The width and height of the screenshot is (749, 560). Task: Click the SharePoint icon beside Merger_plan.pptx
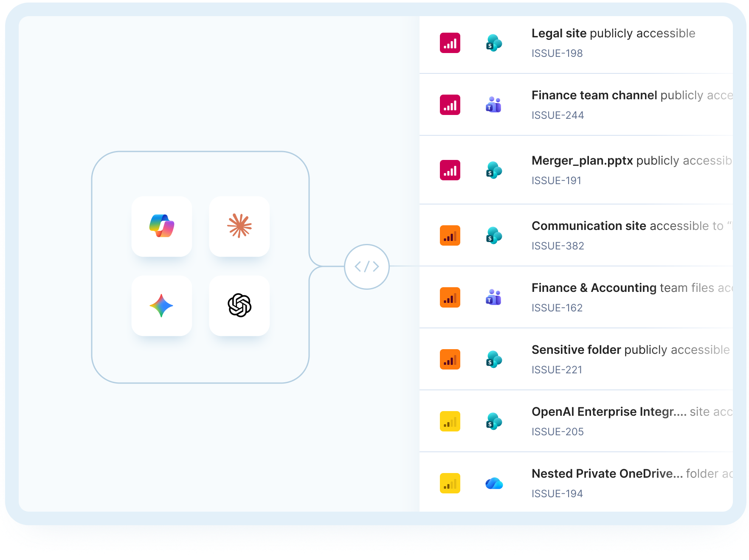[x=494, y=170]
